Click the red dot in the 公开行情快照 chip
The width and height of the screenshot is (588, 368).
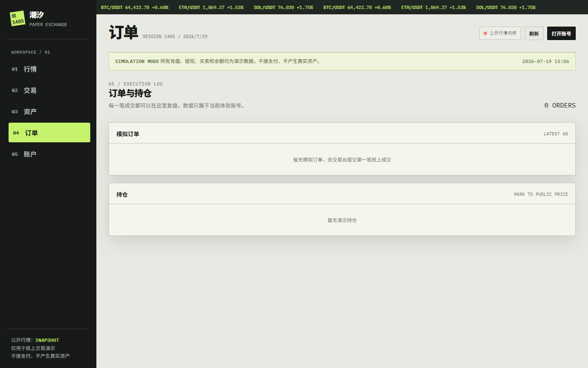coord(485,33)
